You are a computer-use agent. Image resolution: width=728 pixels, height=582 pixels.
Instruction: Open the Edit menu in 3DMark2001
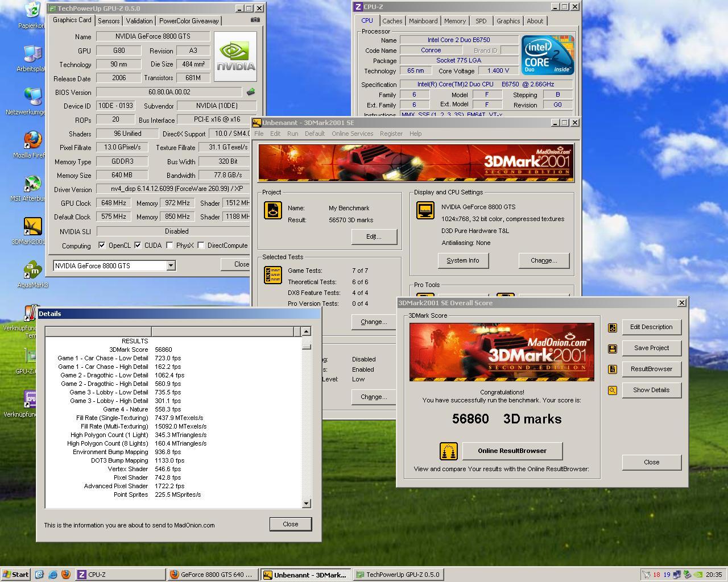pyautogui.click(x=275, y=134)
